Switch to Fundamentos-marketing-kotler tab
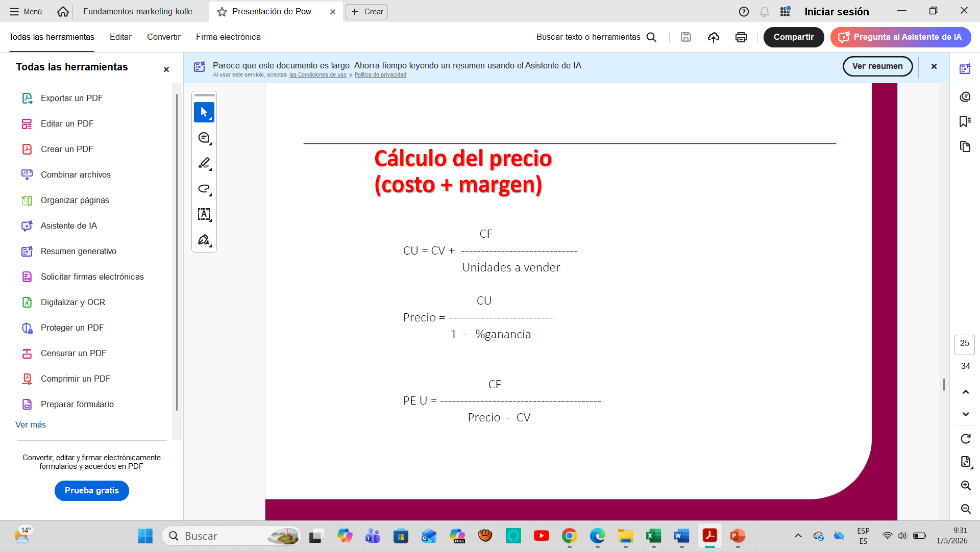 pos(141,11)
